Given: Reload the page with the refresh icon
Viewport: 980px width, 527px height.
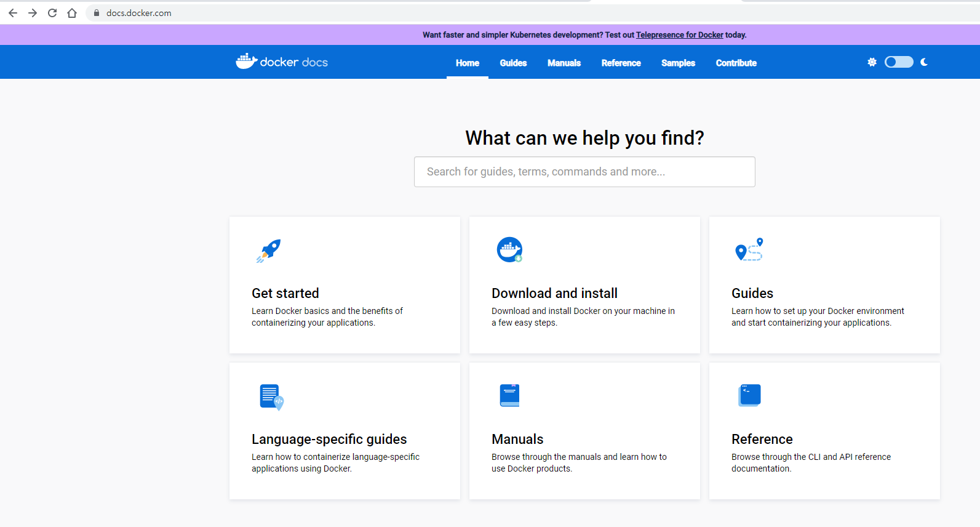Looking at the screenshot, I should [x=52, y=13].
